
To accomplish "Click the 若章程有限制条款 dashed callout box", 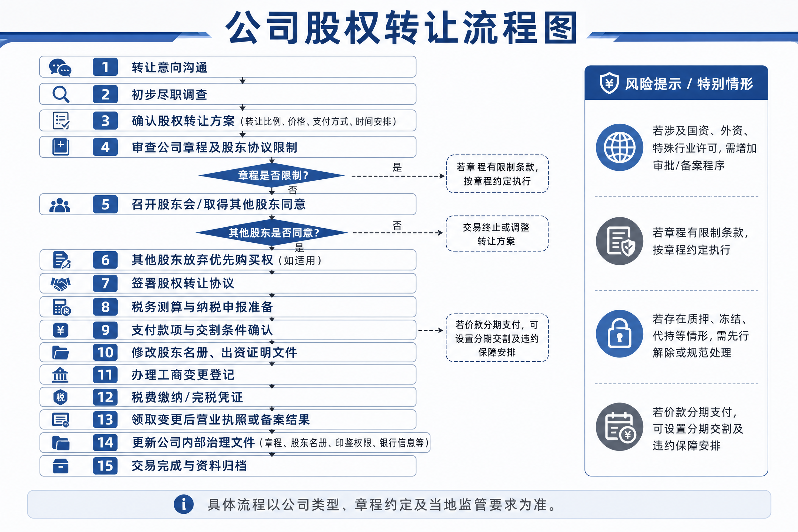I will pyautogui.click(x=497, y=174).
